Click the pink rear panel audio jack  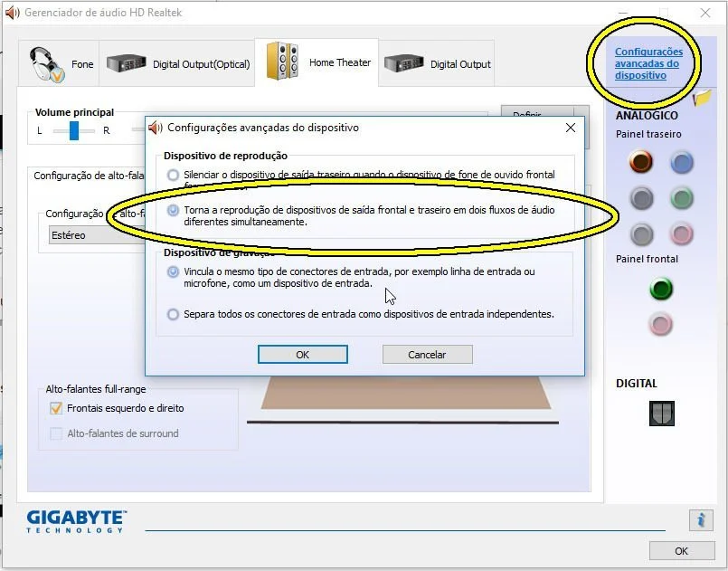click(x=682, y=233)
